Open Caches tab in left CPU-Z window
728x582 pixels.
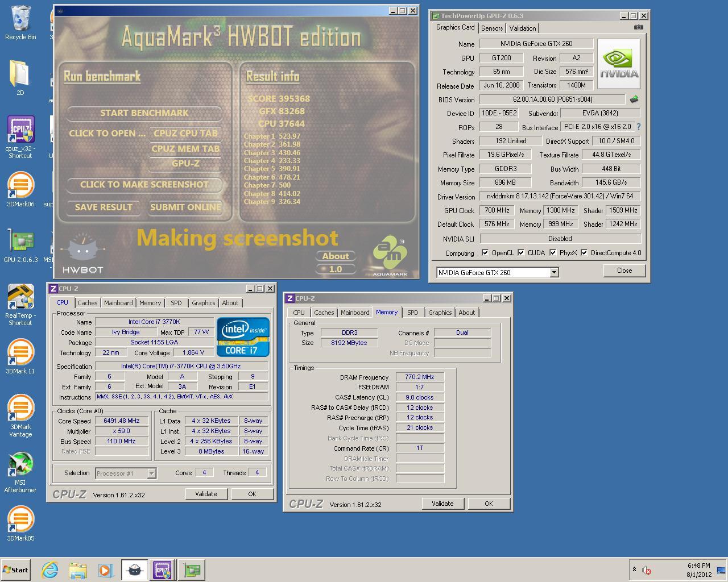pos(88,303)
